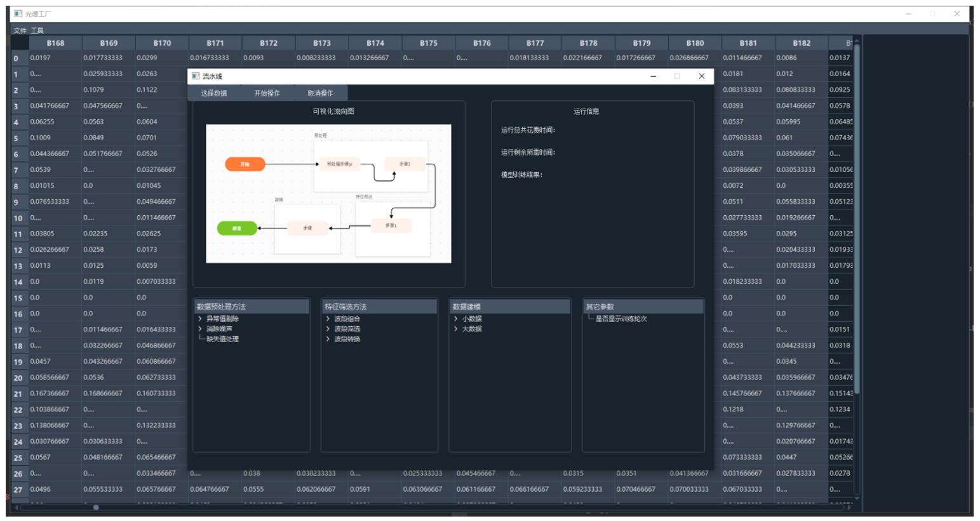Select column header B169
Viewport: 980px width, 521px height.
[x=109, y=43]
